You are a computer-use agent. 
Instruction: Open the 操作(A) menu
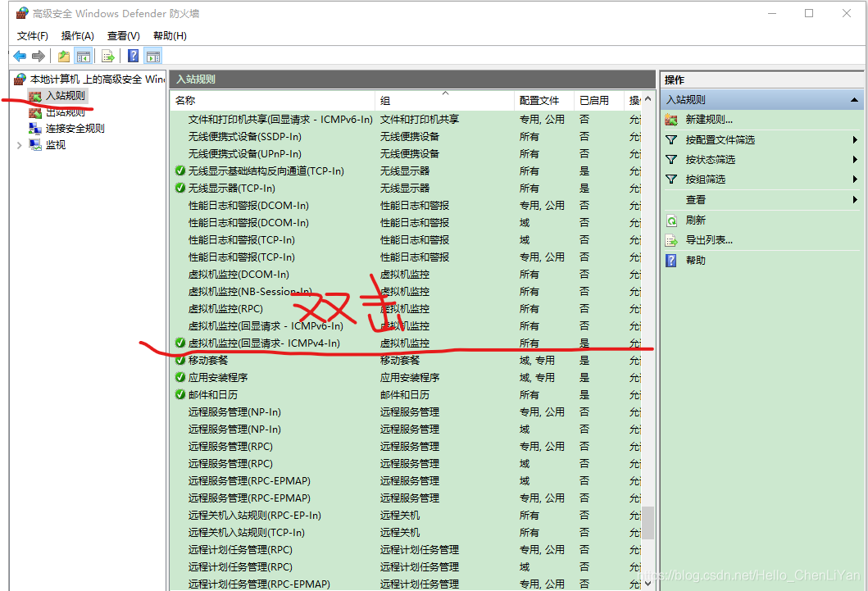tap(78, 36)
